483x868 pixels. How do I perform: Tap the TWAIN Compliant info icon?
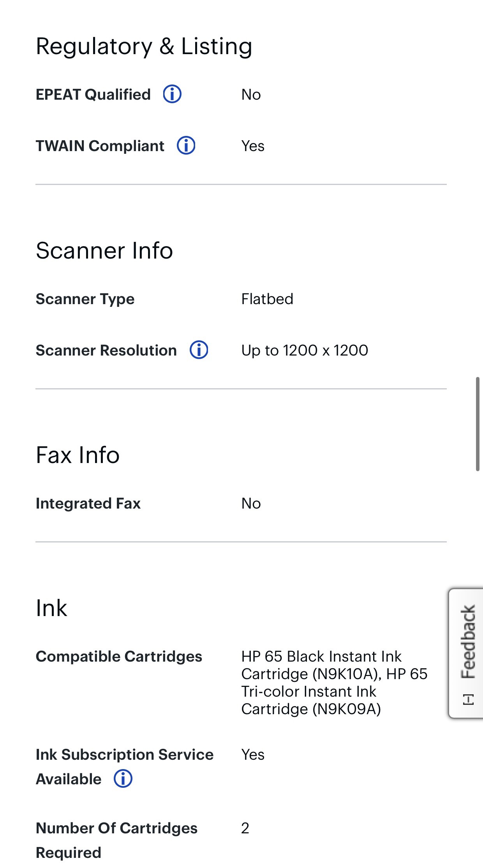pyautogui.click(x=186, y=146)
